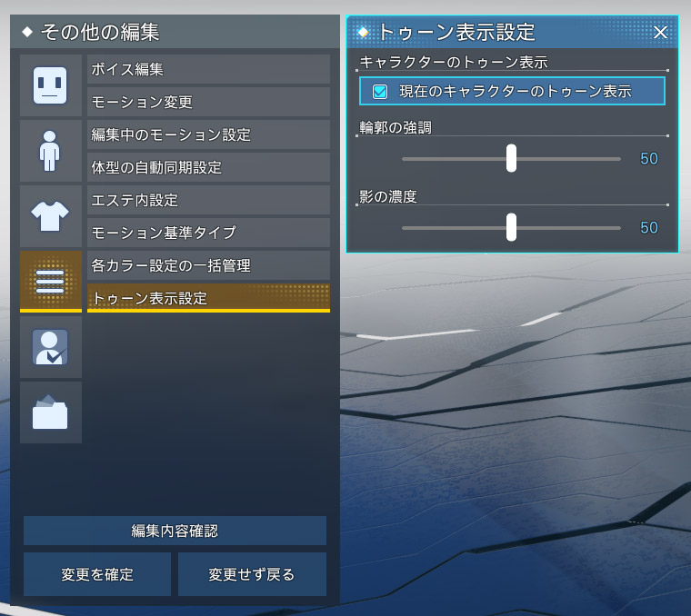Toggle 現在のキャラクターのトゥーン表示 checkbox
This screenshot has width=691, height=616.
click(380, 92)
